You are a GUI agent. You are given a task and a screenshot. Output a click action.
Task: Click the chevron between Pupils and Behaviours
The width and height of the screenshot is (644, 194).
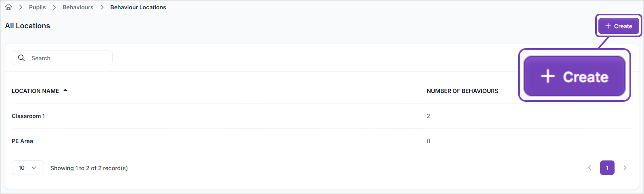54,7
